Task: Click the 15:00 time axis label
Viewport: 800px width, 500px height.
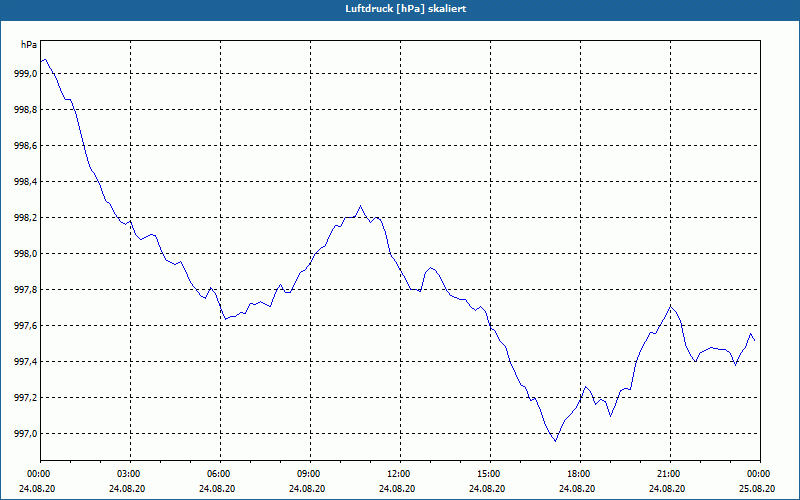Action: coord(490,474)
